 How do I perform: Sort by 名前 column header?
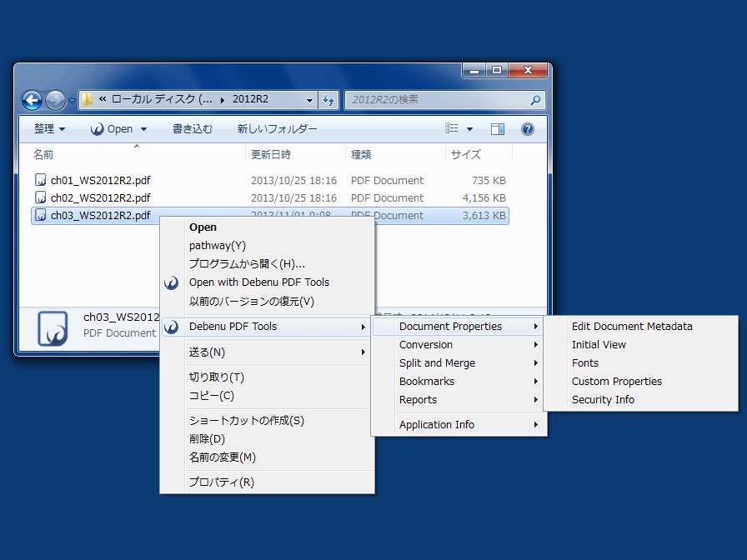(43, 154)
